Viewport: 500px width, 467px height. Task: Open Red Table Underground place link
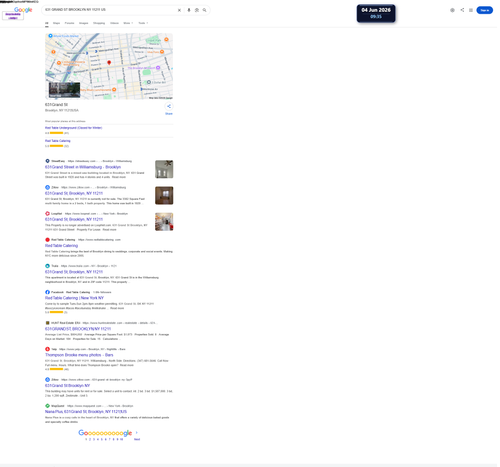73,128
